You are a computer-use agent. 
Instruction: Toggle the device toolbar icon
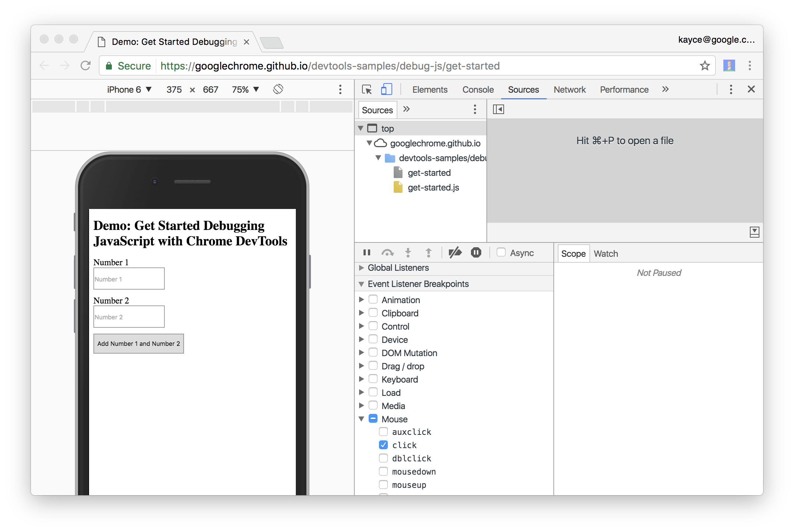pyautogui.click(x=386, y=89)
